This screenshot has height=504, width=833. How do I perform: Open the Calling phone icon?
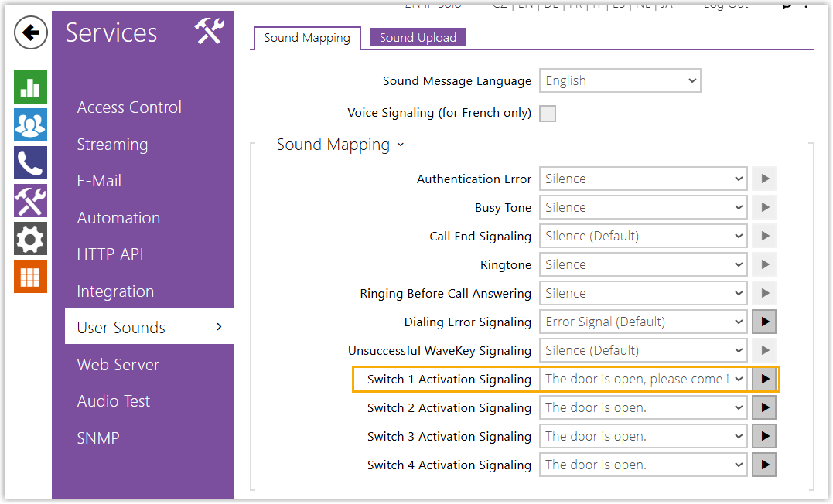pos(30,162)
